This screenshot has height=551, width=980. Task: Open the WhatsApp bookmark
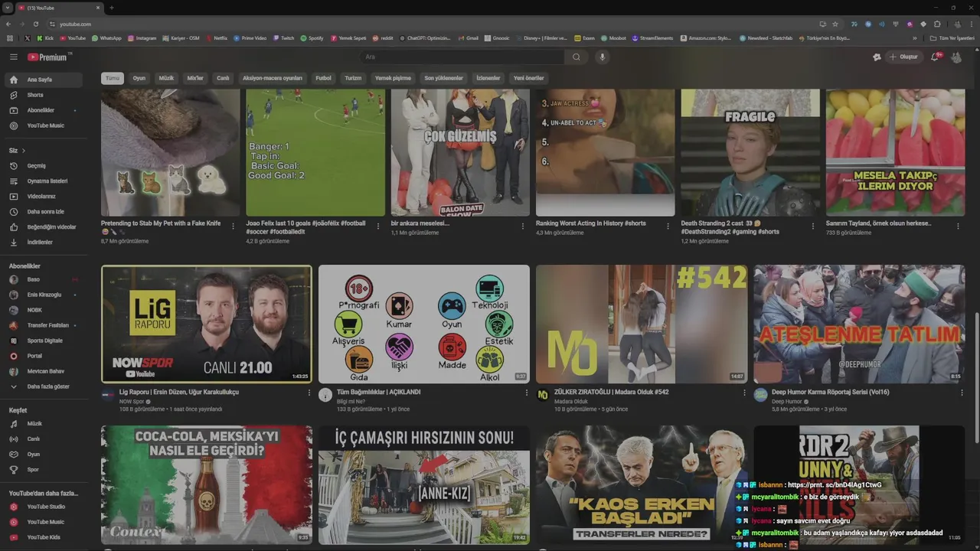106,37
